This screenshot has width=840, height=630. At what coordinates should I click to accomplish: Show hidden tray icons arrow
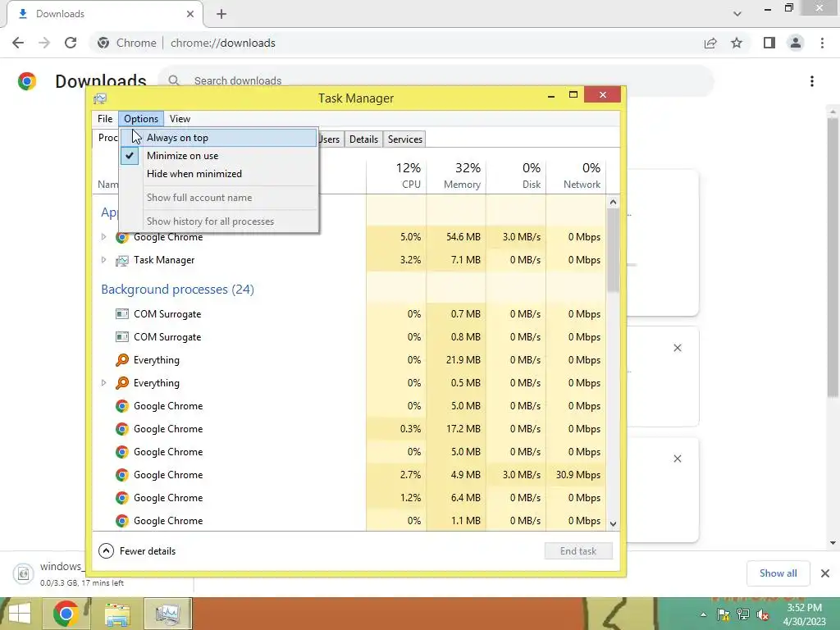[x=703, y=614]
